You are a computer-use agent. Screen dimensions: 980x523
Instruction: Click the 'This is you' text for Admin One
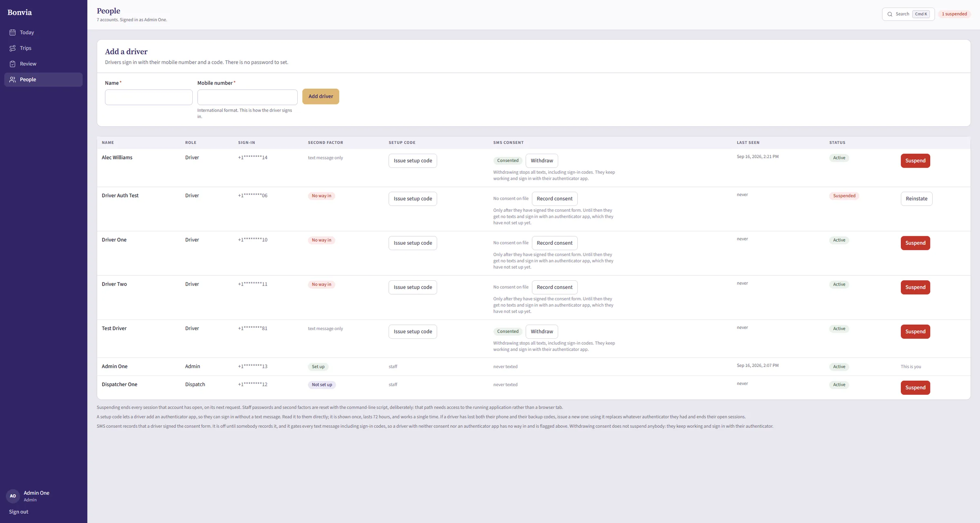coord(911,367)
